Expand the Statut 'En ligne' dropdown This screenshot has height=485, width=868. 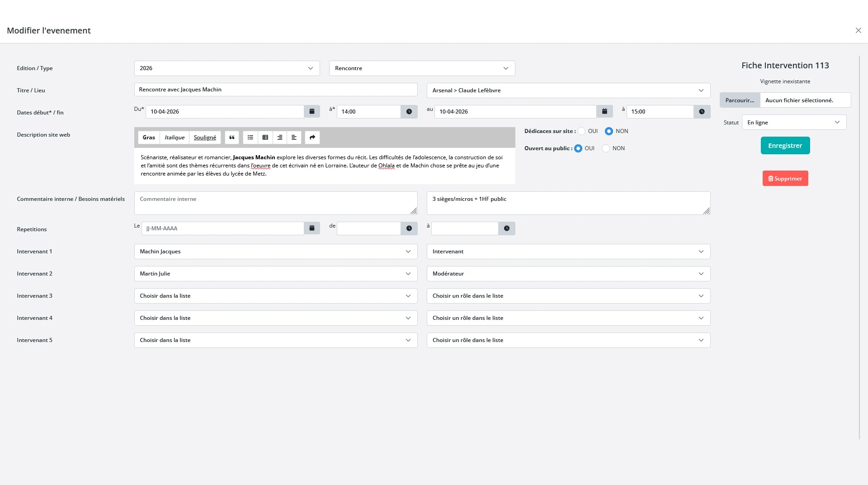coord(794,123)
